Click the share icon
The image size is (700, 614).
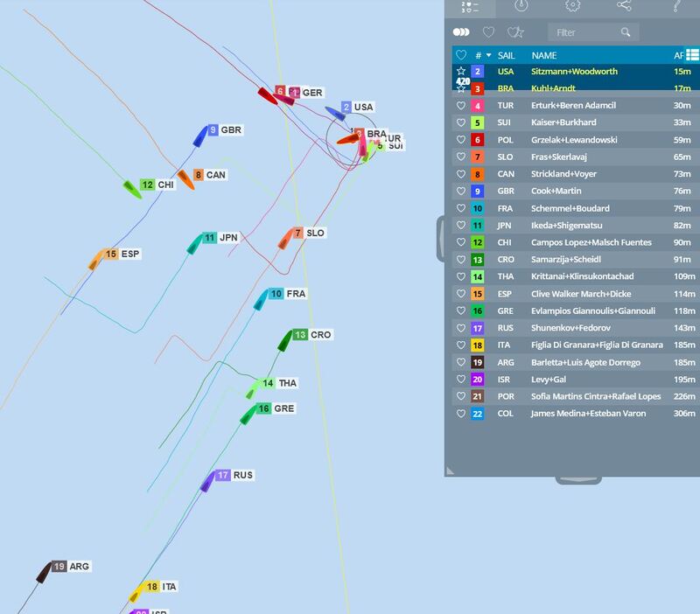click(624, 5)
